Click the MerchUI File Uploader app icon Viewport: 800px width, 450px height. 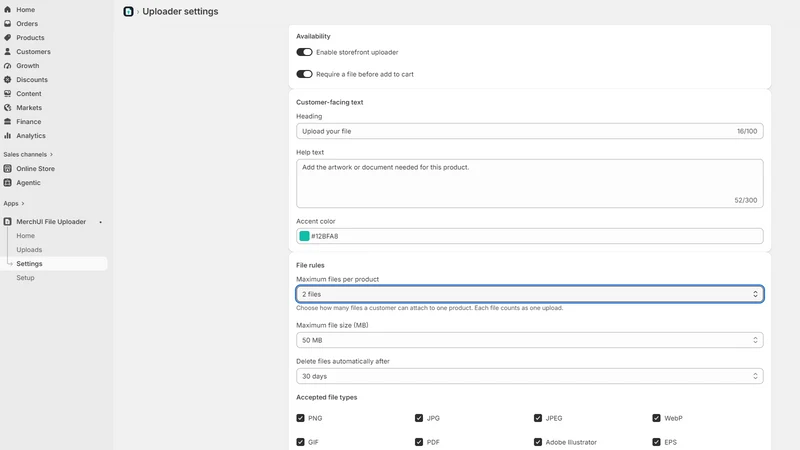tap(8, 222)
